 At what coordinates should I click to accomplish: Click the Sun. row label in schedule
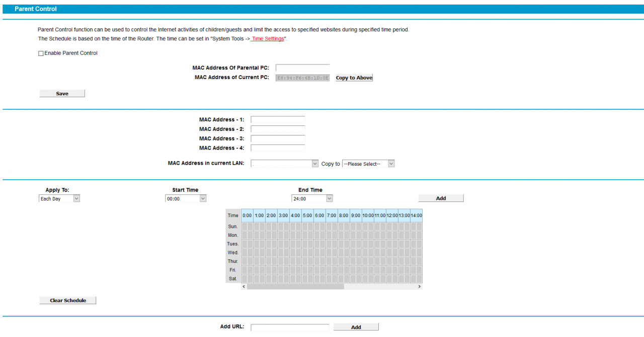coord(233,227)
